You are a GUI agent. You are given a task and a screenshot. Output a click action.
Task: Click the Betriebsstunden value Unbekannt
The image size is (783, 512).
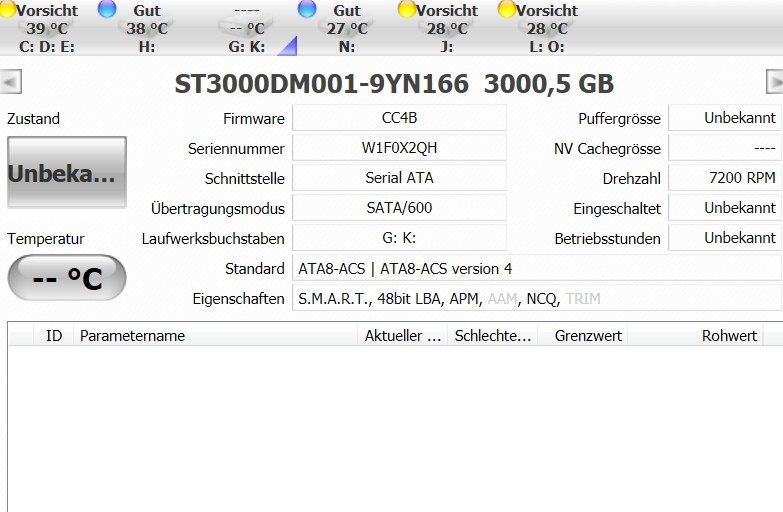726,238
